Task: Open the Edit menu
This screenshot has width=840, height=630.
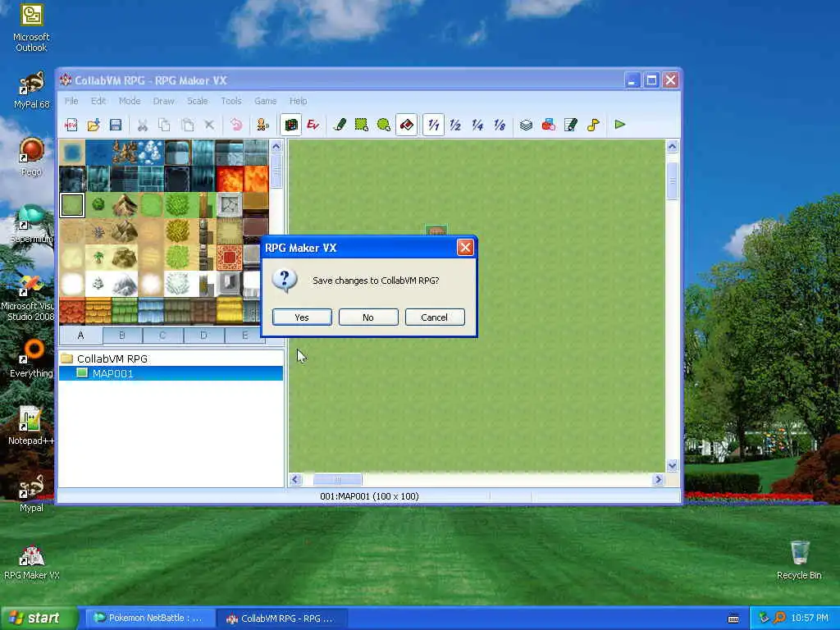Action: point(98,101)
